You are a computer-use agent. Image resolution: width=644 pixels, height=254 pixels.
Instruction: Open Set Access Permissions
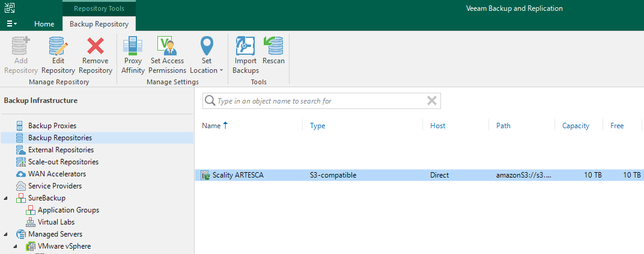pyautogui.click(x=167, y=55)
